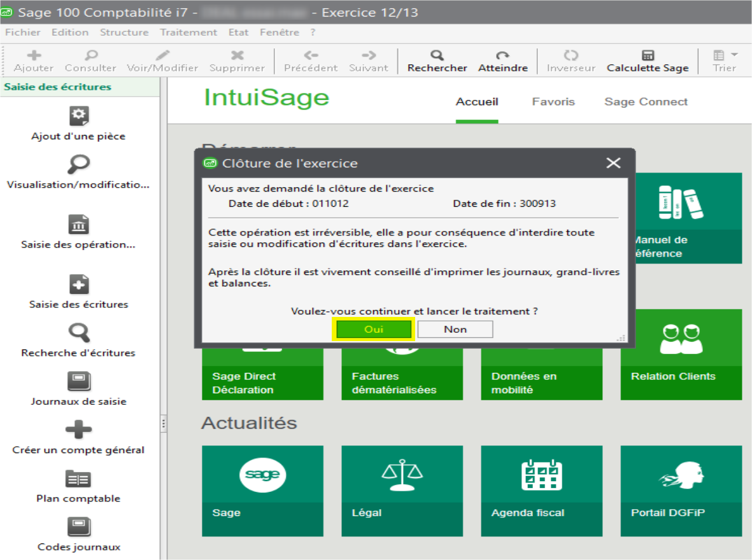Open the Structure menu
The height and width of the screenshot is (560, 752).
pyautogui.click(x=124, y=32)
